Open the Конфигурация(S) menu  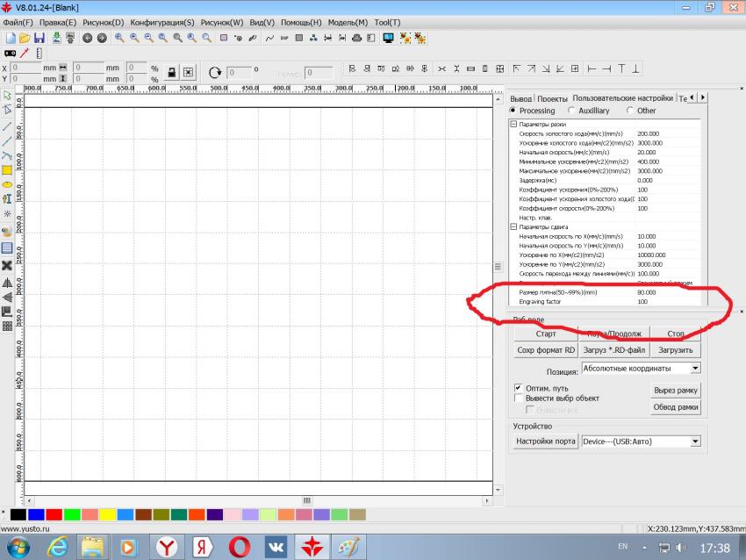coord(162,22)
